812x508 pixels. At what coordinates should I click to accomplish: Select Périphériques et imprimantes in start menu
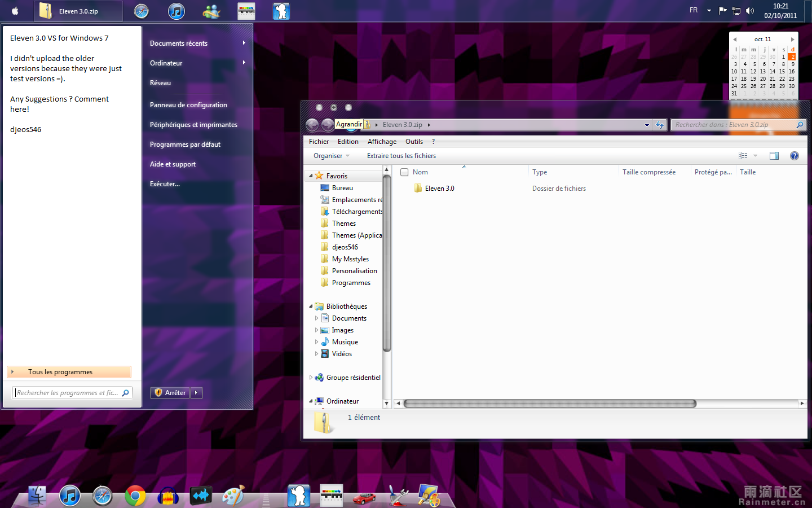click(x=193, y=125)
